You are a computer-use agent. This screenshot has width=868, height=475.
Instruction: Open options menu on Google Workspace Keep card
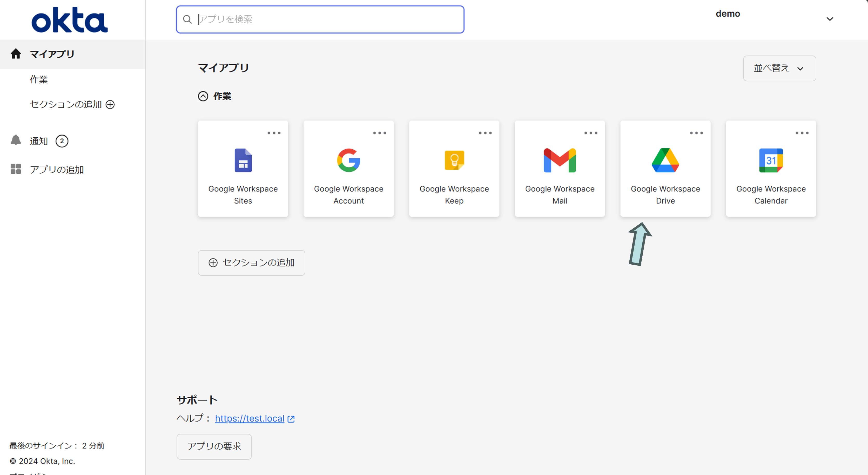point(485,133)
